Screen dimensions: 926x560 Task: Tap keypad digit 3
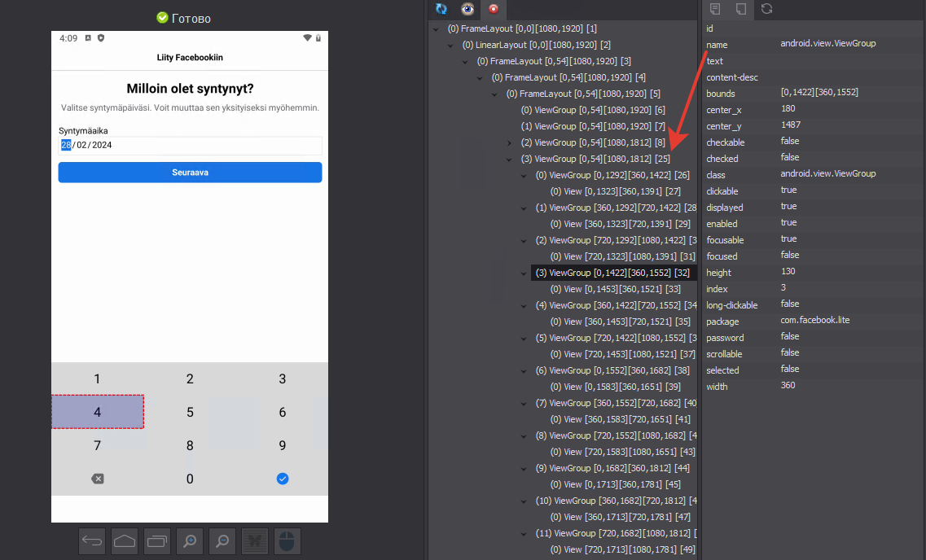283,378
